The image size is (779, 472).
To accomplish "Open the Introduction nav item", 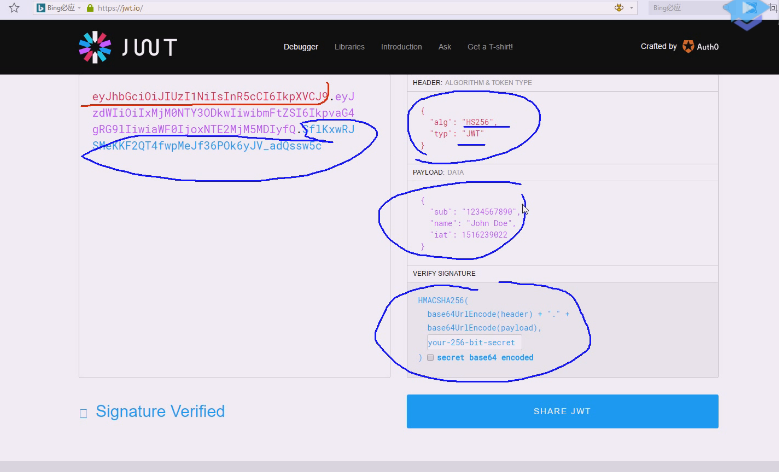I will coord(401,47).
